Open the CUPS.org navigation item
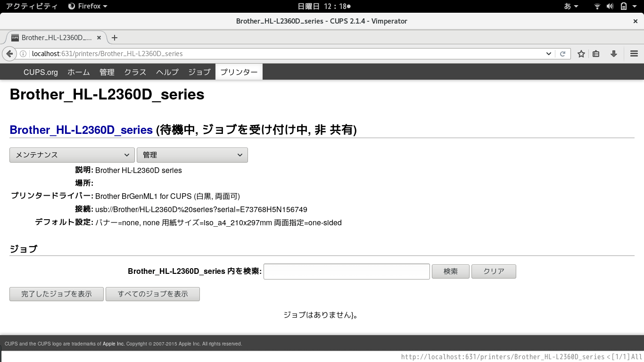This screenshot has height=362, width=644. [x=41, y=72]
